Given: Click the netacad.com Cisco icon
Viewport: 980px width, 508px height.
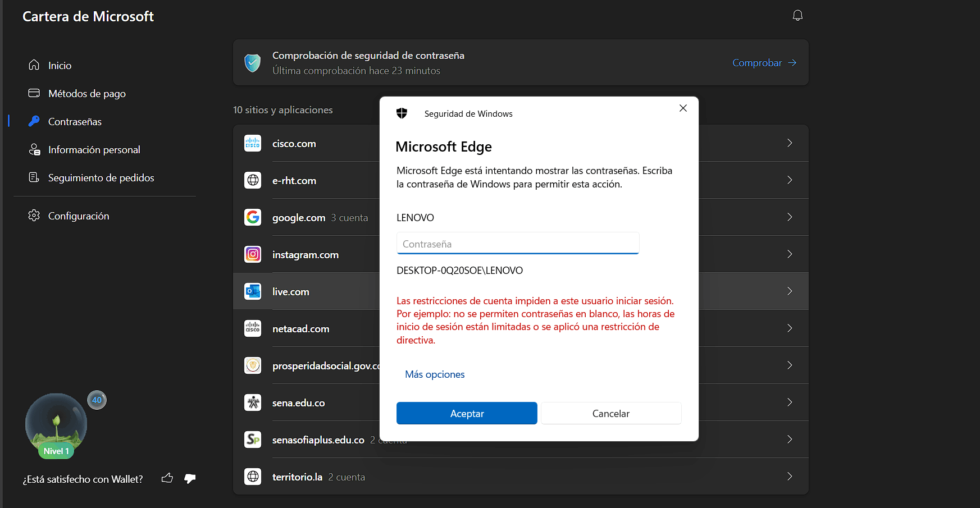Looking at the screenshot, I should coord(253,328).
